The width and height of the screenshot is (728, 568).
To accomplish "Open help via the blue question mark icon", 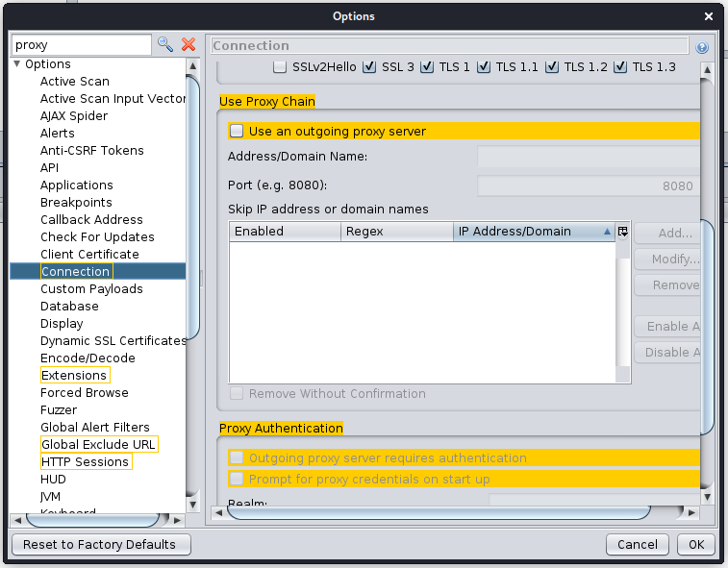I will click(702, 46).
